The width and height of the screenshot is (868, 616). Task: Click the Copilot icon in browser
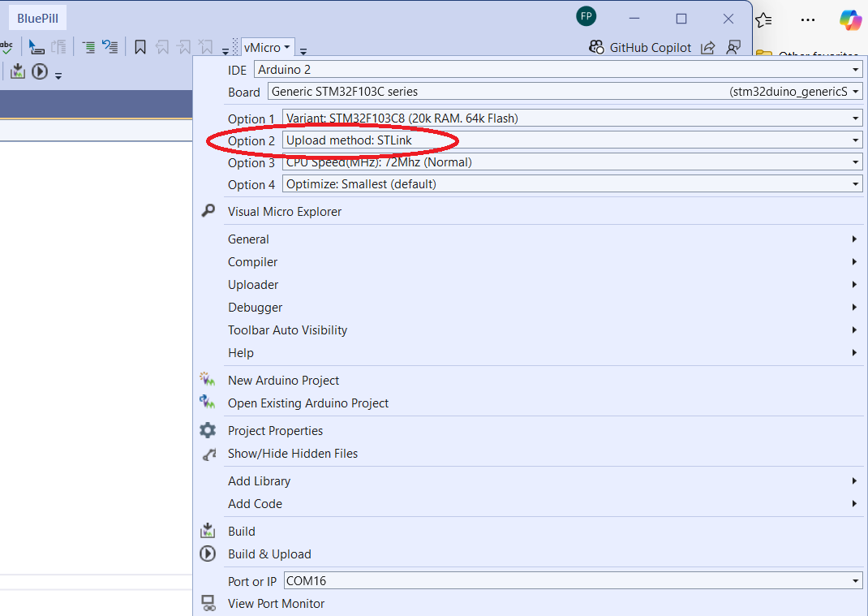click(x=851, y=20)
